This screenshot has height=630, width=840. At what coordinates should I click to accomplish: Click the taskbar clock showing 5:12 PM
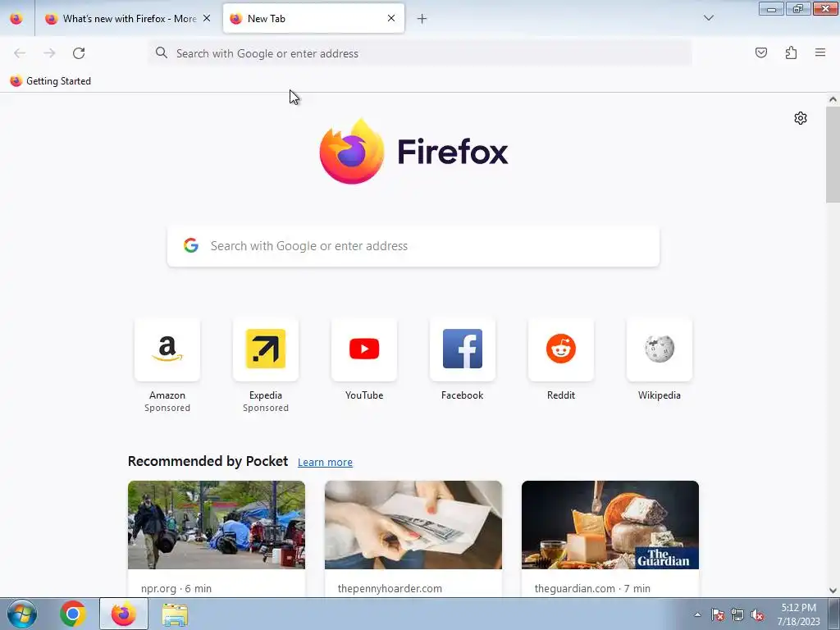798,614
